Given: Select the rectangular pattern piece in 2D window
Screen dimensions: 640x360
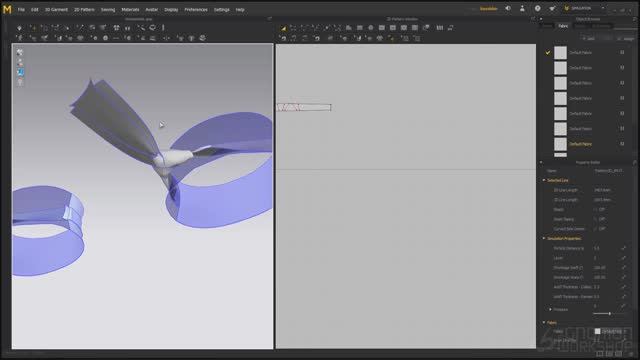Looking at the screenshot, I should (x=304, y=107).
